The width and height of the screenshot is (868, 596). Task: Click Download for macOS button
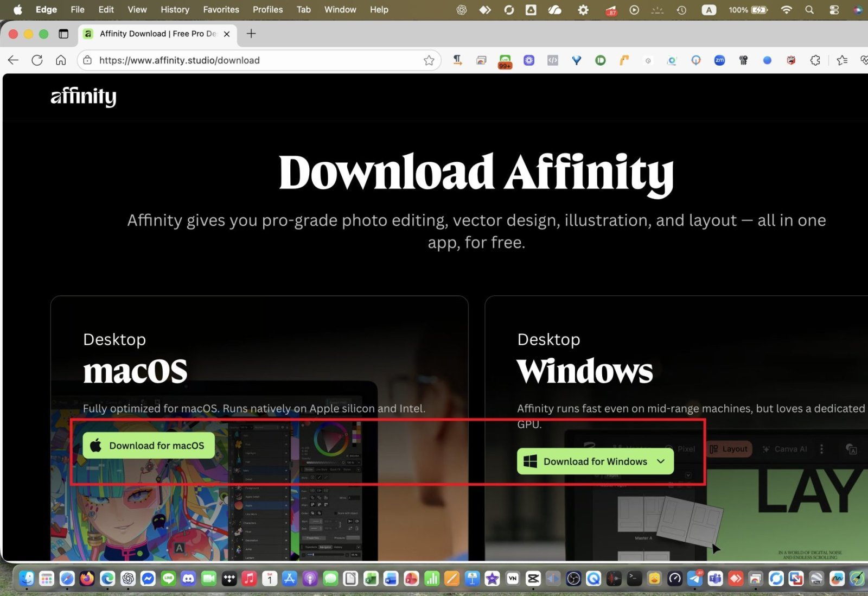point(149,446)
